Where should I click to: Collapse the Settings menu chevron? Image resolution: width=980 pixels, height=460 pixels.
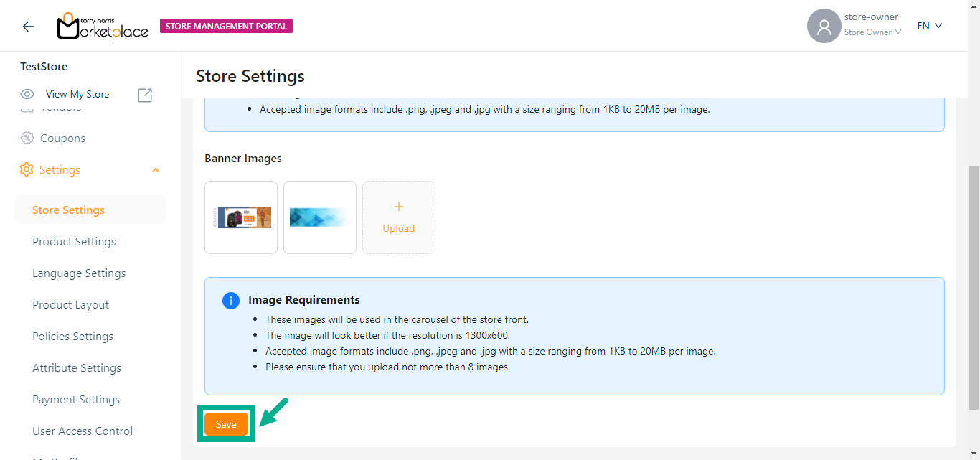pyautogui.click(x=156, y=170)
